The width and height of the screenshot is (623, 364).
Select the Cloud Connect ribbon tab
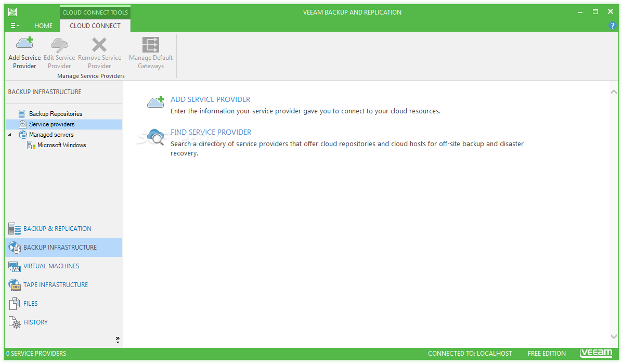(95, 26)
